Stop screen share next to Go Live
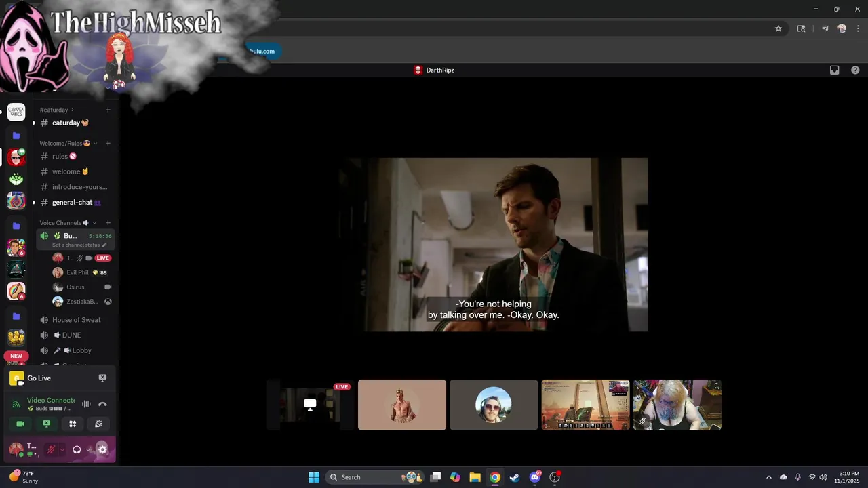The width and height of the screenshot is (868, 488). click(102, 378)
